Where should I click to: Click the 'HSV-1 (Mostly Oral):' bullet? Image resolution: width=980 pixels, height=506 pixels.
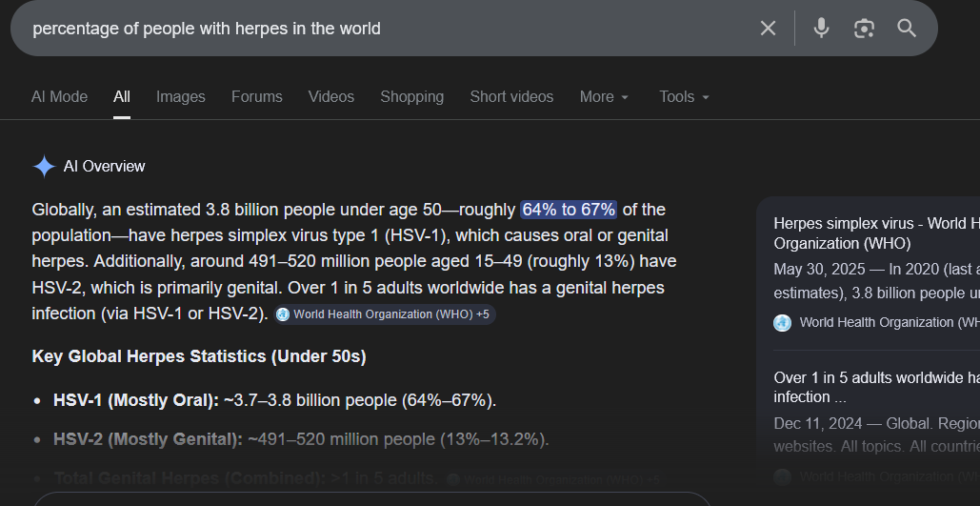(x=136, y=400)
